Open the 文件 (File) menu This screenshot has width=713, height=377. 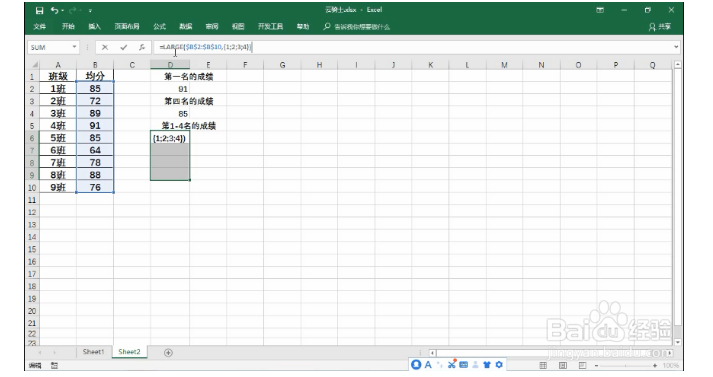[40, 27]
